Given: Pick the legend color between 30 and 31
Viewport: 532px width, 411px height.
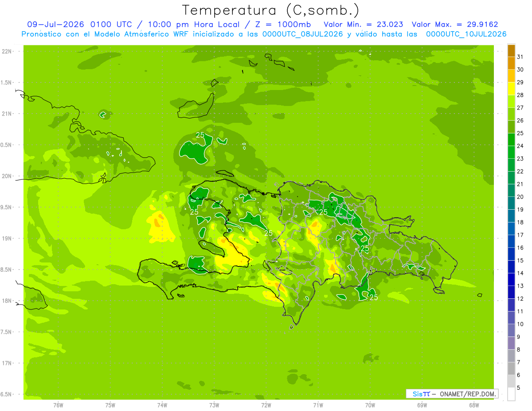Looking at the screenshot, I should click(x=511, y=63).
